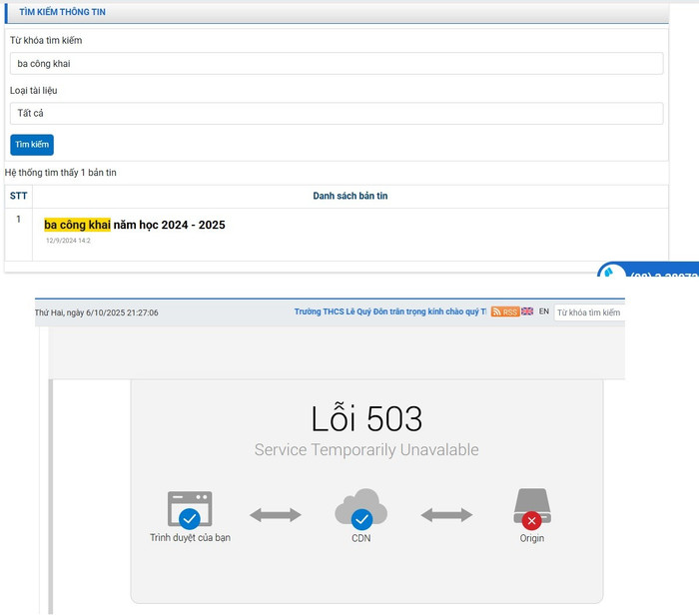Image resolution: width=699 pixels, height=616 pixels.
Task: Click the orange RSS feed icon
Action: (x=505, y=312)
